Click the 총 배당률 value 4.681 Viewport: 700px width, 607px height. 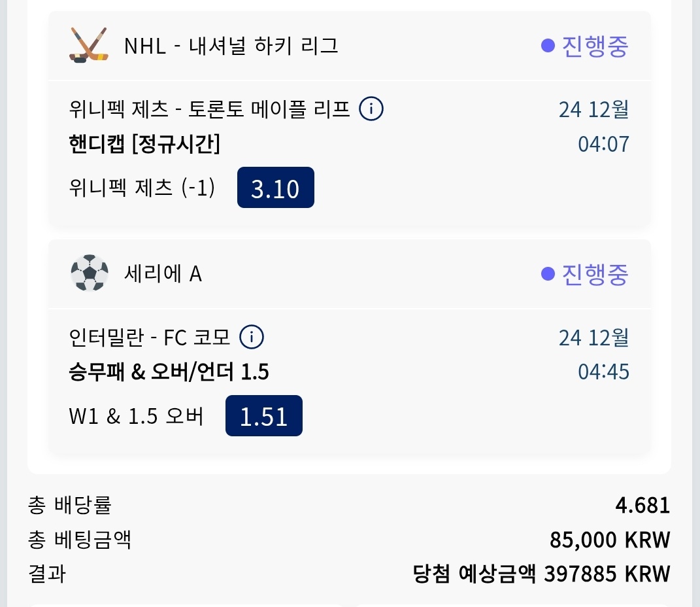coord(642,505)
